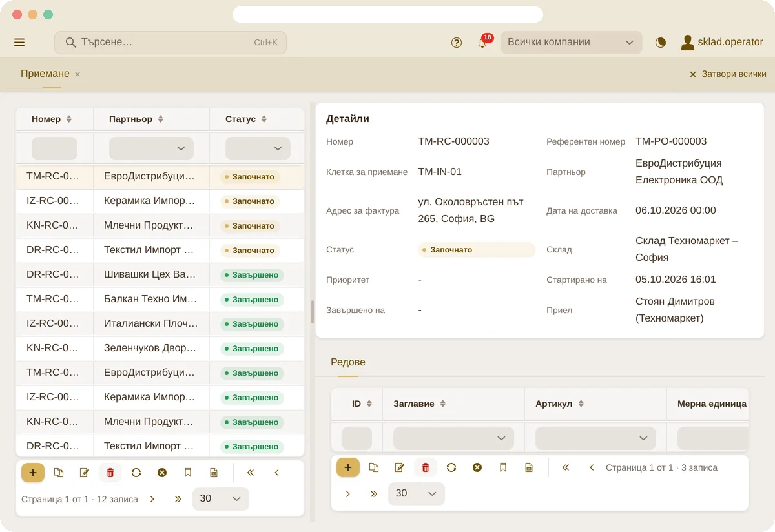Edit the selected receipt in the receipts list toolbar
The height and width of the screenshot is (532, 775).
(85, 473)
